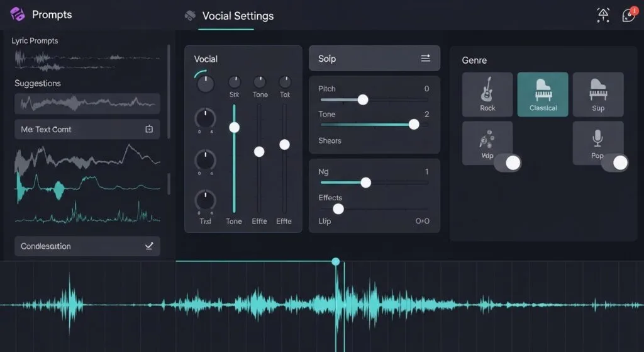644x352 pixels.
Task: Click the Stk knob
Action: pos(234,82)
